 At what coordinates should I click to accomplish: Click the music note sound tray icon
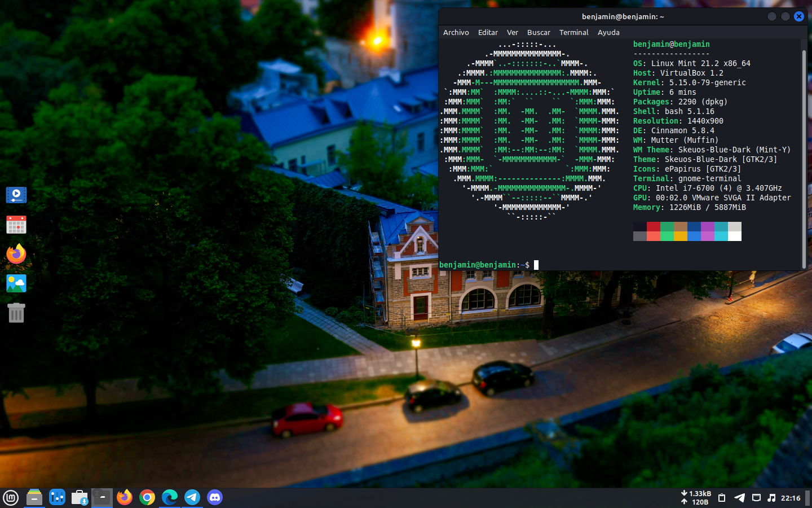click(771, 498)
